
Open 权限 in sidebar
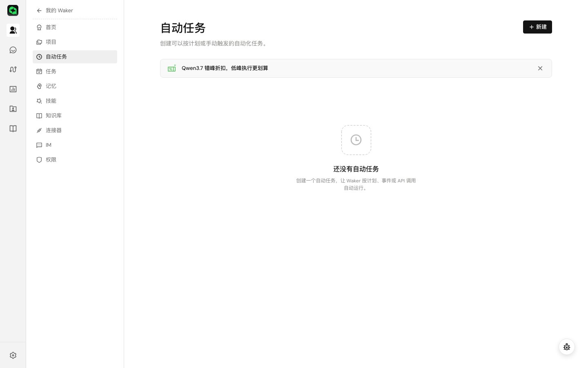click(x=75, y=160)
